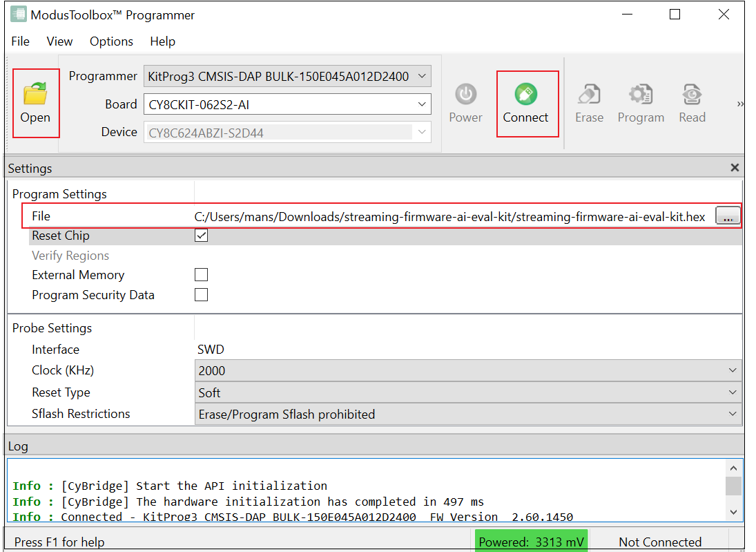Open the Programmer KitProg3 dropdown
The width and height of the screenshot is (756, 552).
[x=287, y=76]
